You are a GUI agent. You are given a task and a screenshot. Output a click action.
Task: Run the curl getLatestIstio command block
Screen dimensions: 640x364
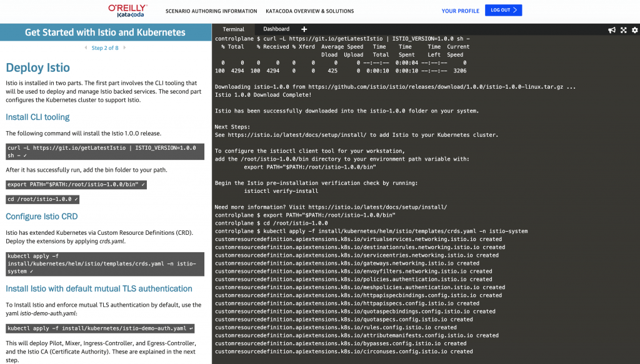coord(105,152)
